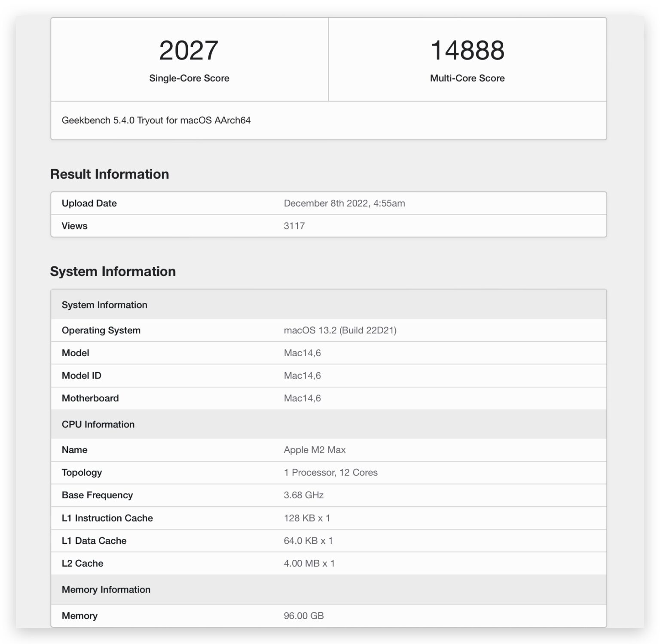Click the 2027 single-core score value
The image size is (660, 644).
tap(189, 51)
